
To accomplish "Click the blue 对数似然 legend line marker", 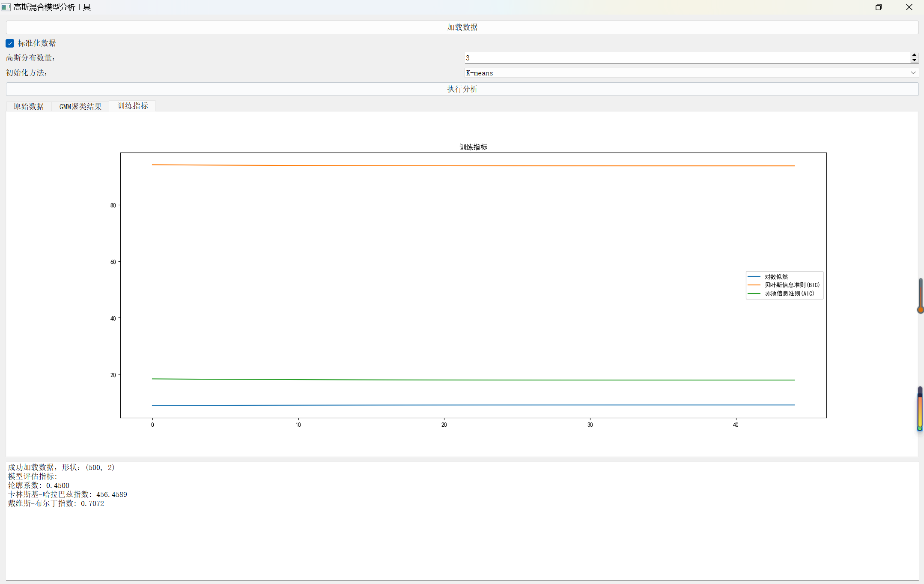I will pos(754,277).
